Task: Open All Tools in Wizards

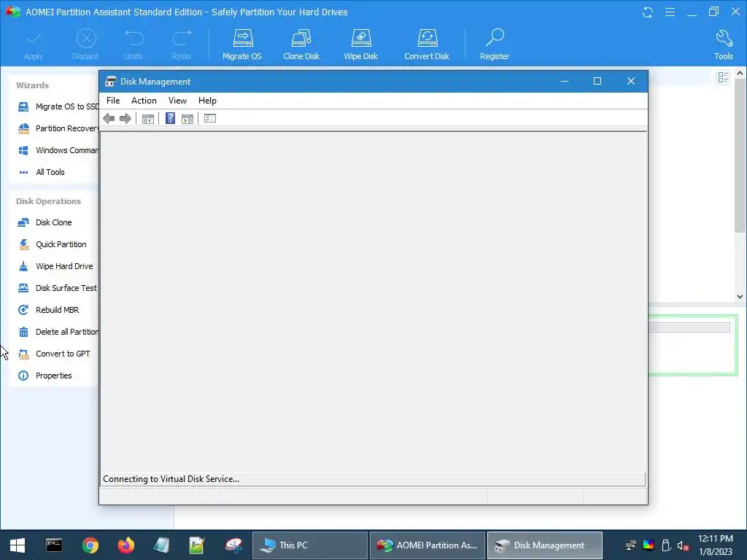Action: (41, 172)
